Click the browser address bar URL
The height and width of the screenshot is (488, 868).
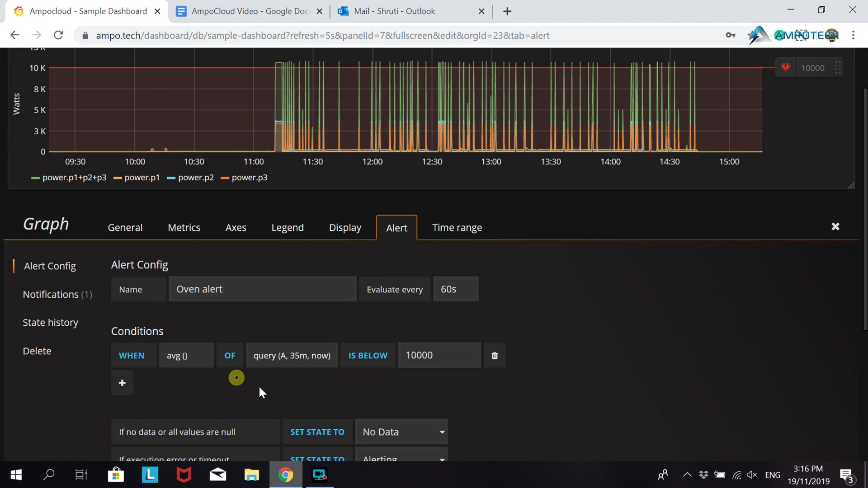tap(323, 35)
